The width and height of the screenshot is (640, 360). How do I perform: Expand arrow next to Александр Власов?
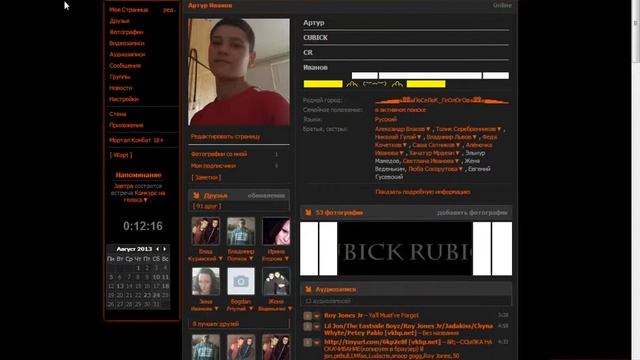click(x=428, y=129)
